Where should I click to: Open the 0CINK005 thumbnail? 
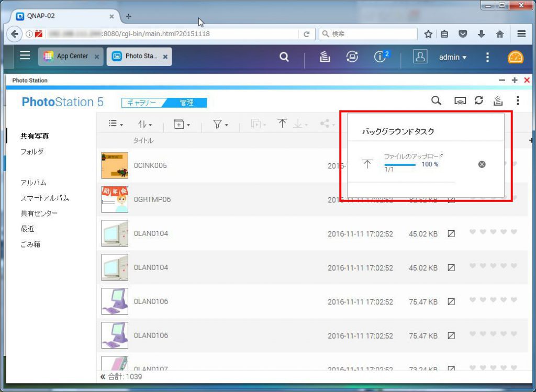point(115,165)
